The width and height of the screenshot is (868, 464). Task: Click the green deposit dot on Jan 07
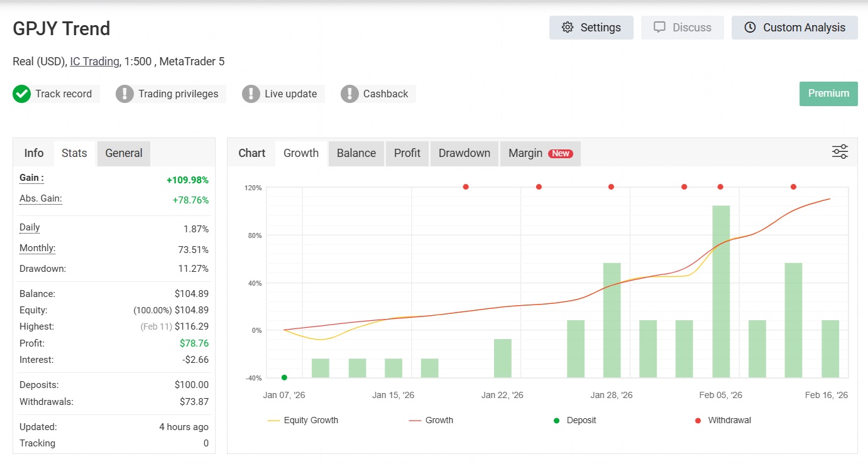284,377
